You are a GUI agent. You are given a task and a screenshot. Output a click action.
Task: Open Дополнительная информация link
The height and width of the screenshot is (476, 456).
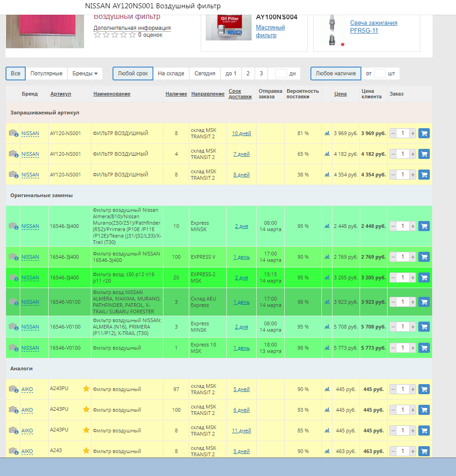pyautogui.click(x=132, y=28)
